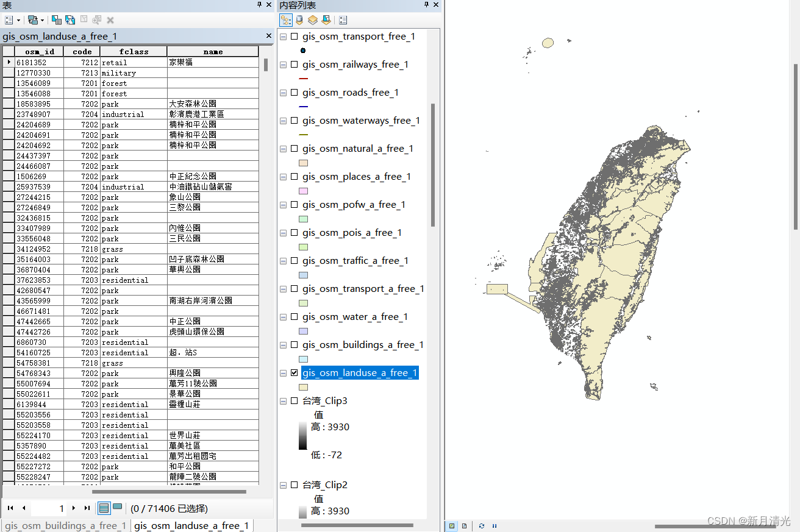
Task: Click the name column header
Action: [213, 52]
